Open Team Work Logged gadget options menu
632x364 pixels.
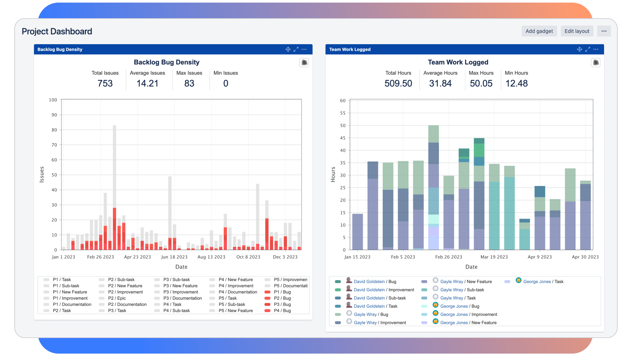tap(596, 49)
